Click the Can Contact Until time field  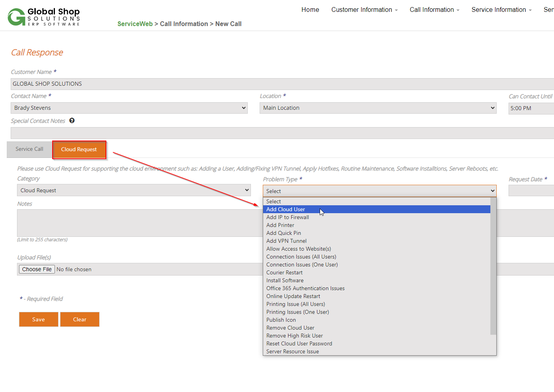pos(531,108)
